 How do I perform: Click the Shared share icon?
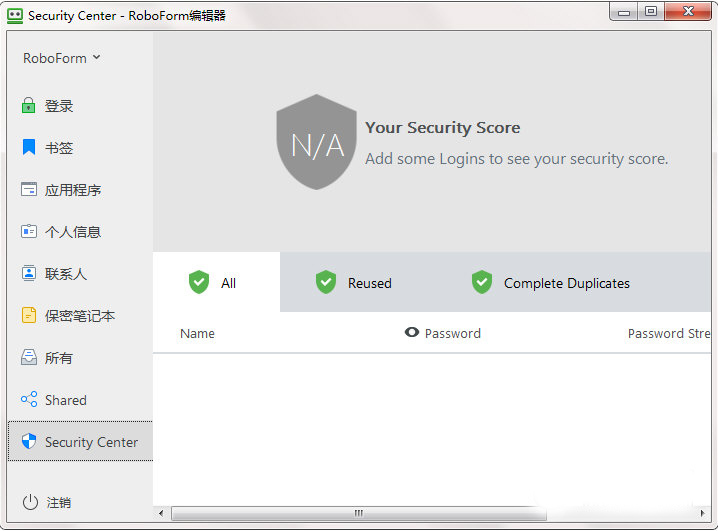coord(29,400)
